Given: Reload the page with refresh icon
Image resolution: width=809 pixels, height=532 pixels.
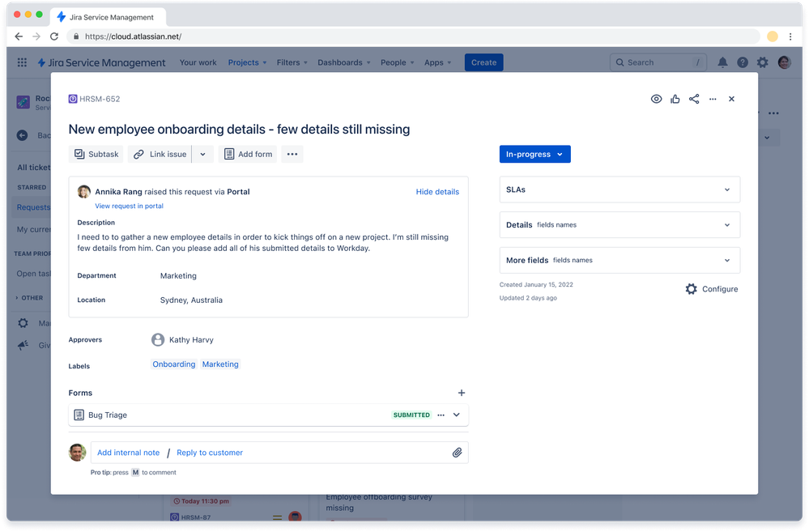Looking at the screenshot, I should pyautogui.click(x=54, y=36).
